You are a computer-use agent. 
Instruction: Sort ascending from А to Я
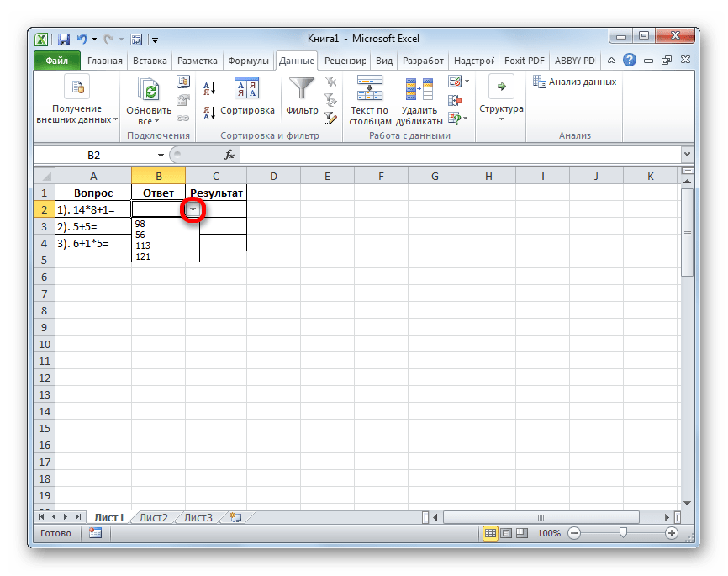209,87
